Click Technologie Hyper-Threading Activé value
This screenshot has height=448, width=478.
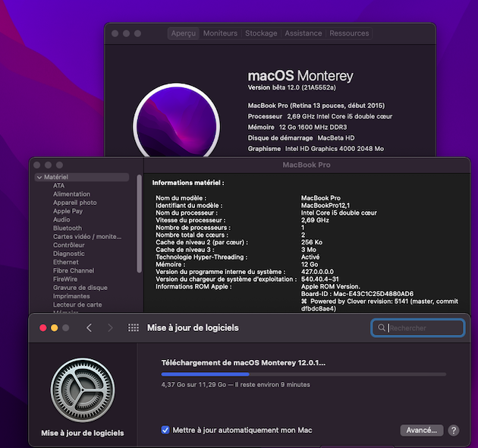click(x=310, y=257)
